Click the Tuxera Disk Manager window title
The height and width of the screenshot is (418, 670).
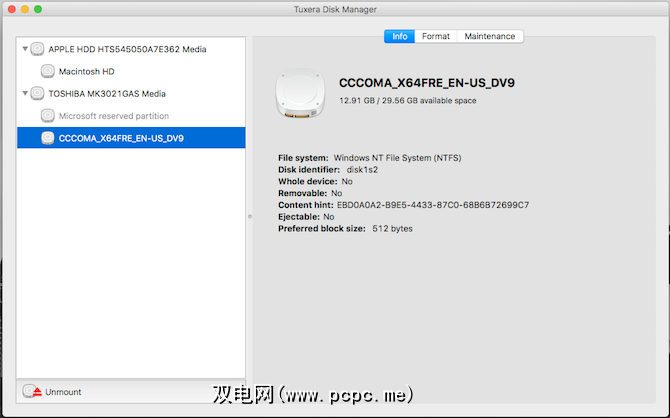pos(335,9)
